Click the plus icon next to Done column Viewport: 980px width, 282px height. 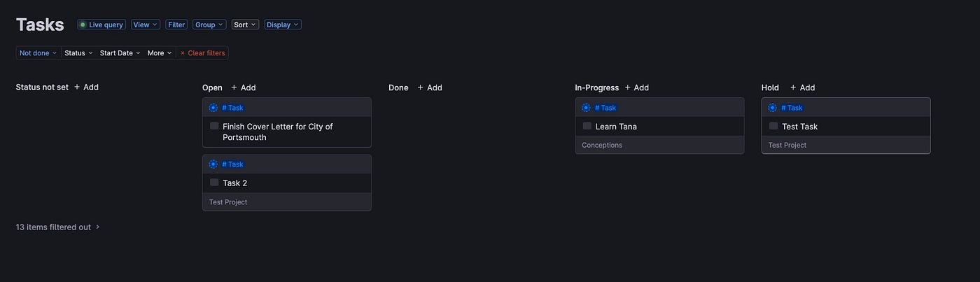click(x=421, y=87)
